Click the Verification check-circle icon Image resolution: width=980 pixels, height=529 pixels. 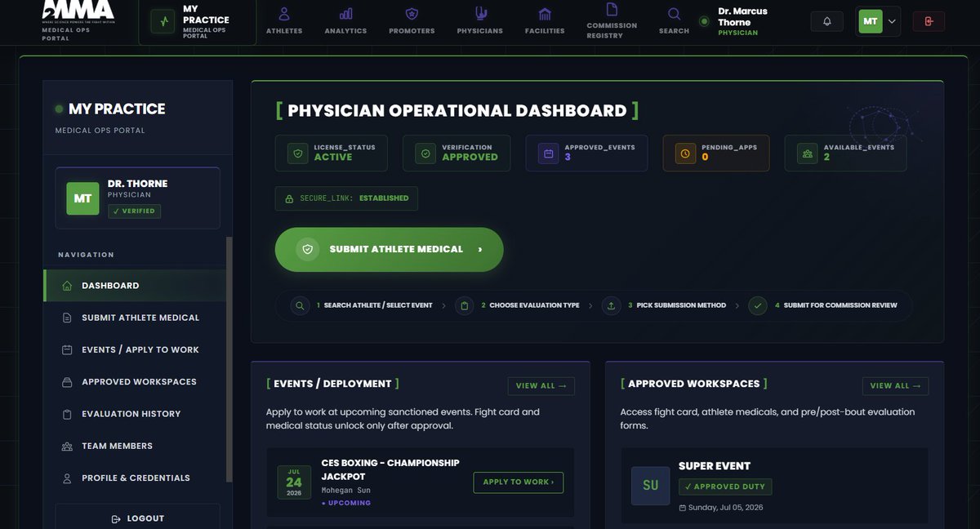(x=425, y=153)
